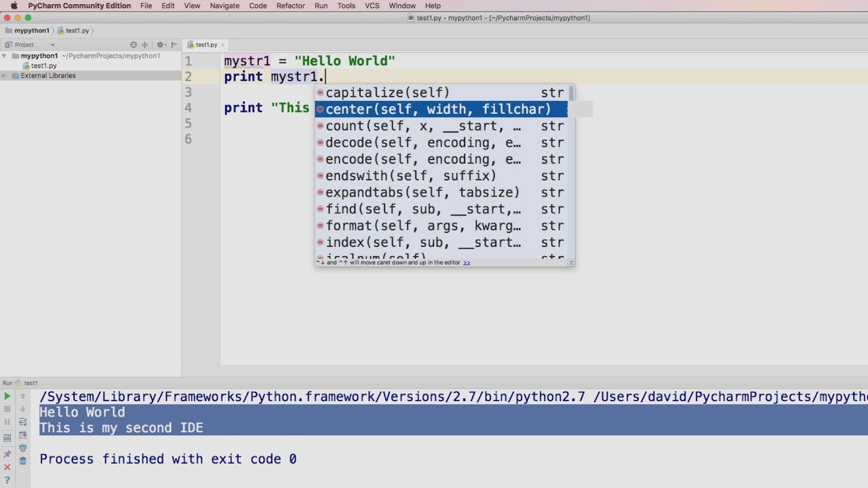
Task: Click the pi icon in completion popup corner
Action: 571,262
